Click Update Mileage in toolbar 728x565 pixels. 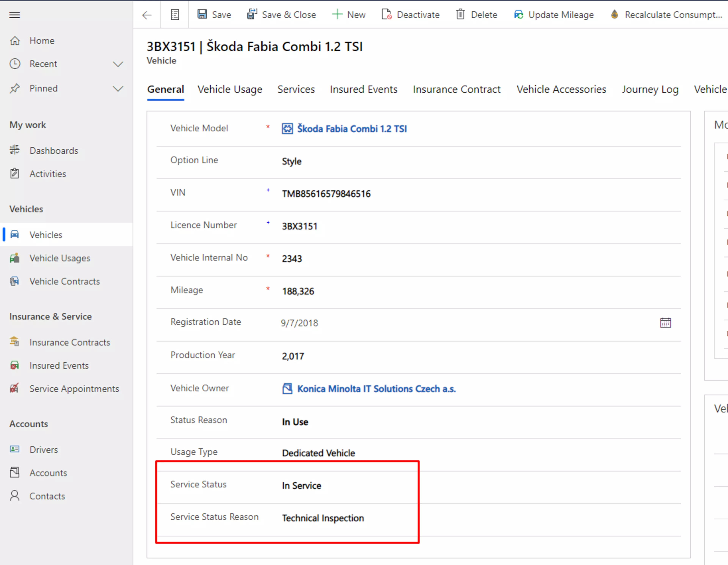point(554,15)
